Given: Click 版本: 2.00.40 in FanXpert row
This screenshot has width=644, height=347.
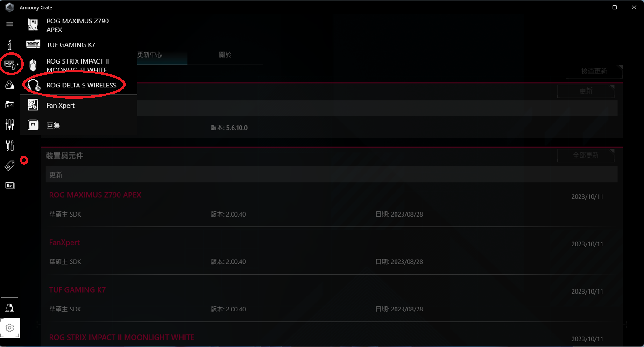Looking at the screenshot, I should click(228, 261).
